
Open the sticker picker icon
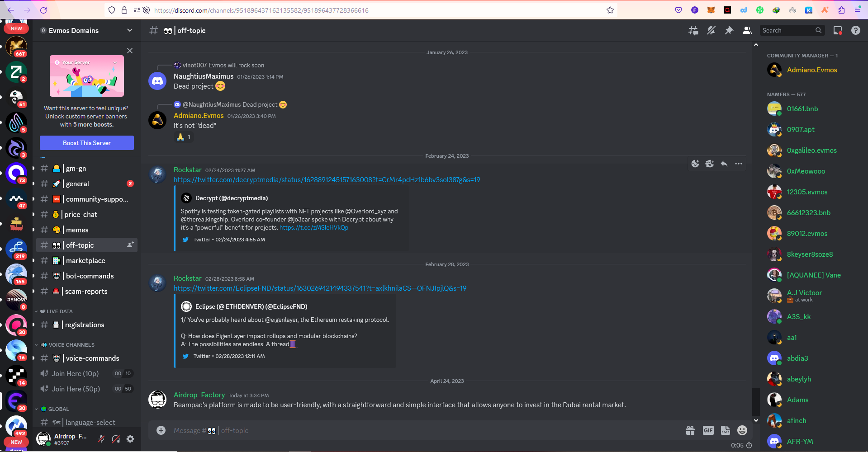pos(725,430)
